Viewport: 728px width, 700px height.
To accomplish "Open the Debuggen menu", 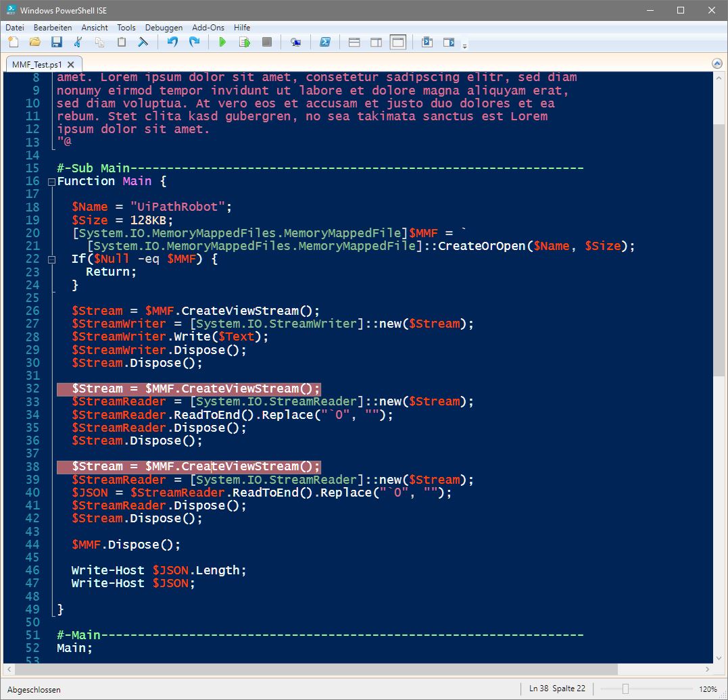I will tap(164, 28).
